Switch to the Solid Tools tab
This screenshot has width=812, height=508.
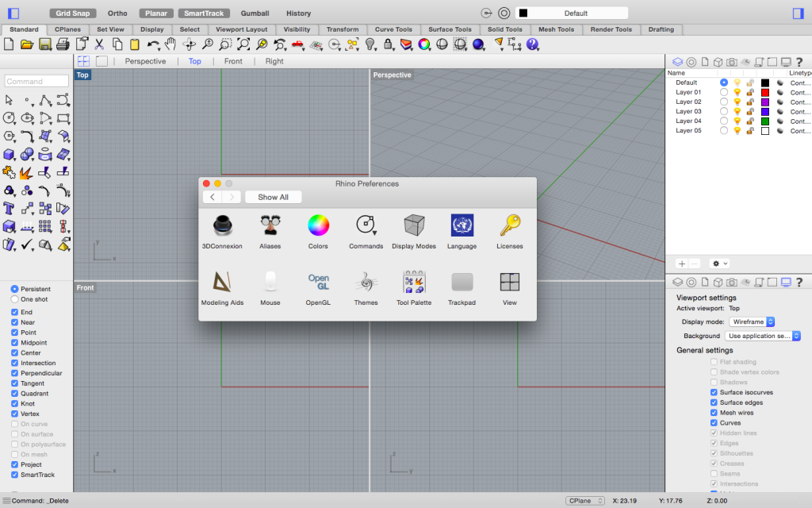pyautogui.click(x=505, y=29)
